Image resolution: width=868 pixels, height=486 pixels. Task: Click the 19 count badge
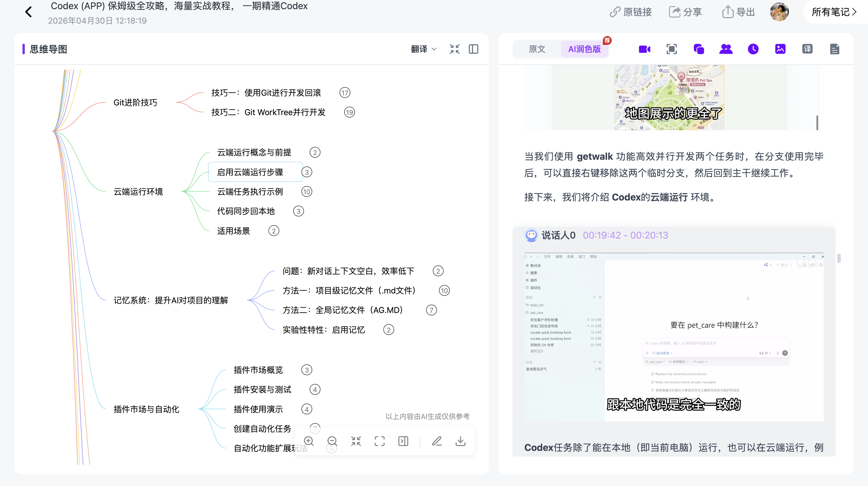350,112
